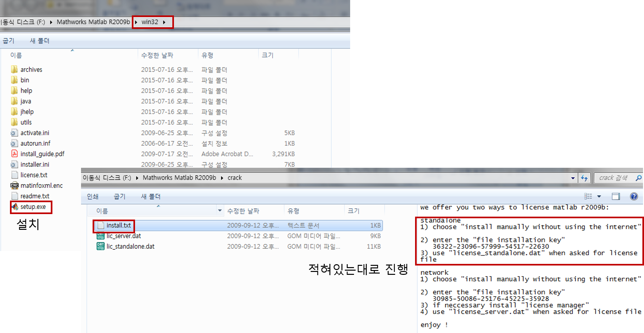Expand arrow before crack in the crack window breadcrumb

click(222, 178)
